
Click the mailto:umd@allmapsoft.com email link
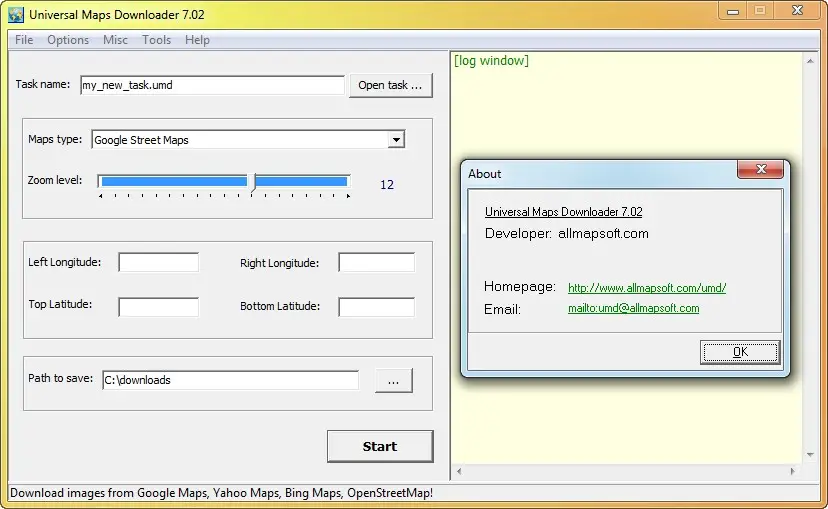633,308
